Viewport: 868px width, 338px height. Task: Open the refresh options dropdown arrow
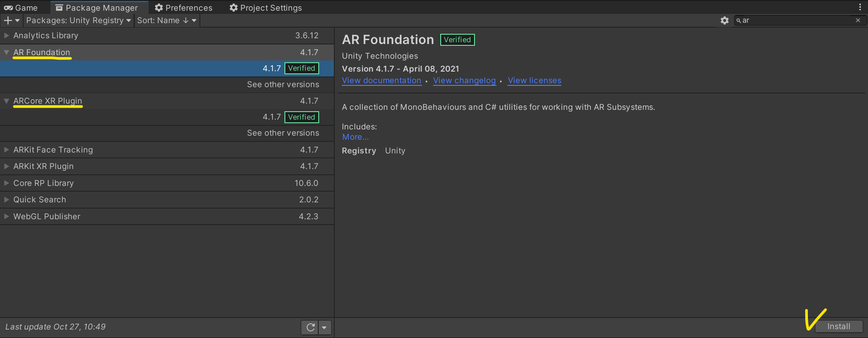(324, 328)
